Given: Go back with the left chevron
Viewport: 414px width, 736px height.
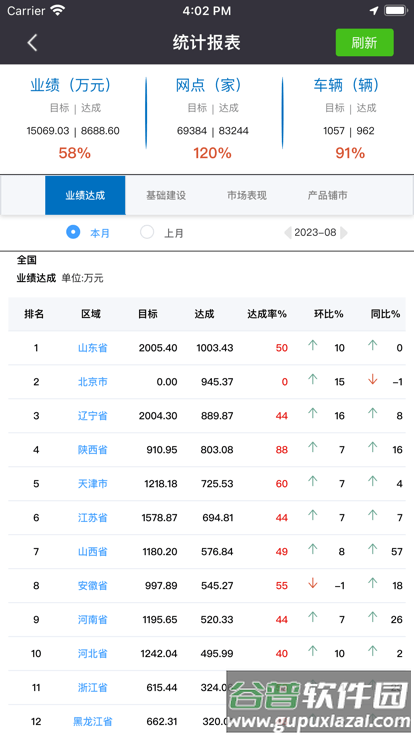Looking at the screenshot, I should tap(32, 43).
